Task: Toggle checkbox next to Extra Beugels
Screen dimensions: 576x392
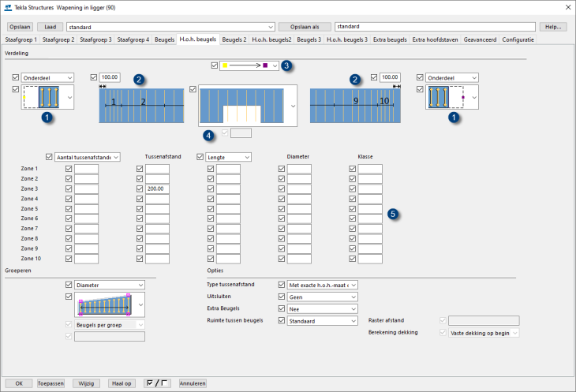Action: tap(282, 309)
